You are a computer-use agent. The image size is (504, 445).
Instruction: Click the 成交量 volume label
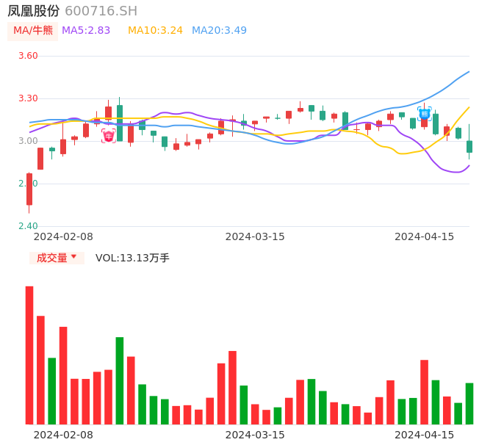pos(52,258)
